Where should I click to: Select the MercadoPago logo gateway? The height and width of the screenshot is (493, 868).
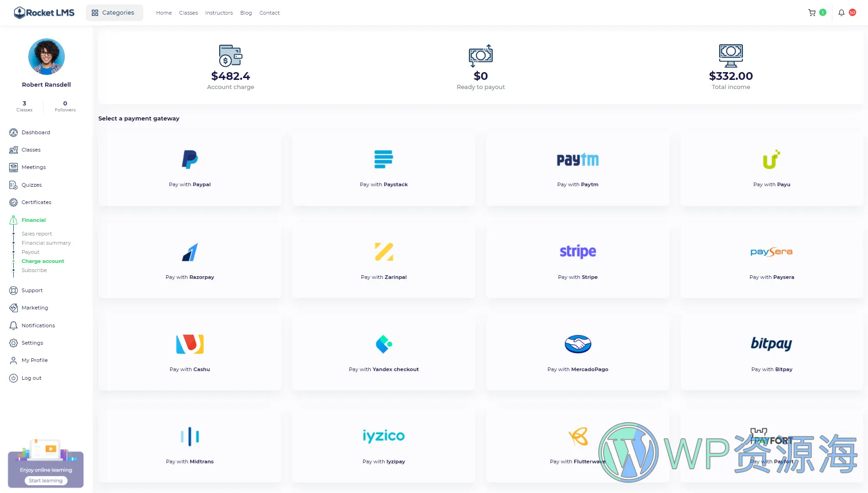pyautogui.click(x=578, y=344)
